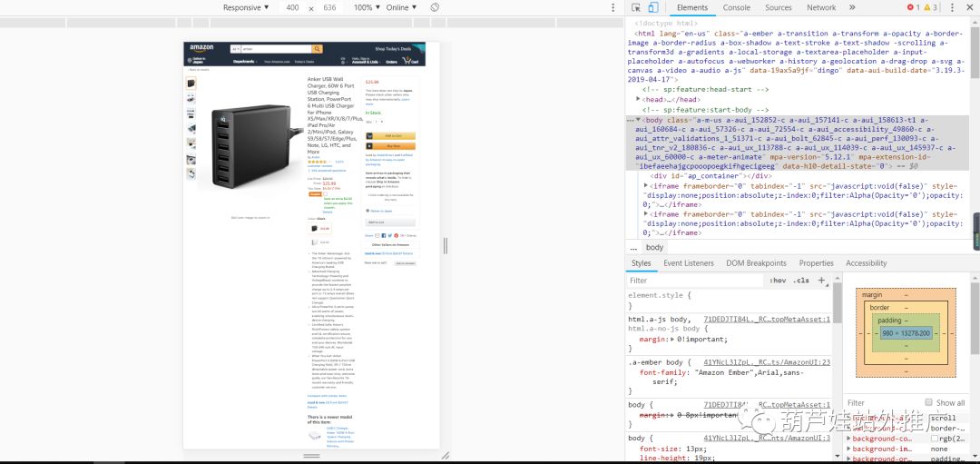
Task: Open the Network tab
Action: tap(820, 7)
